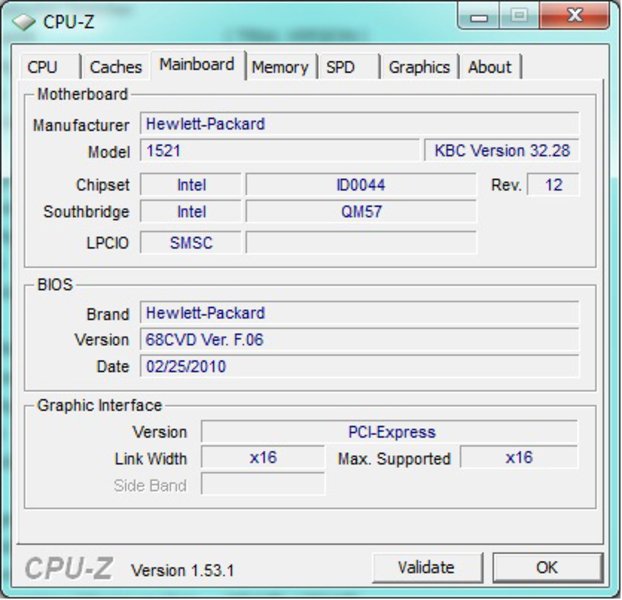
Task: Select the Mainboard tab
Action: click(197, 65)
